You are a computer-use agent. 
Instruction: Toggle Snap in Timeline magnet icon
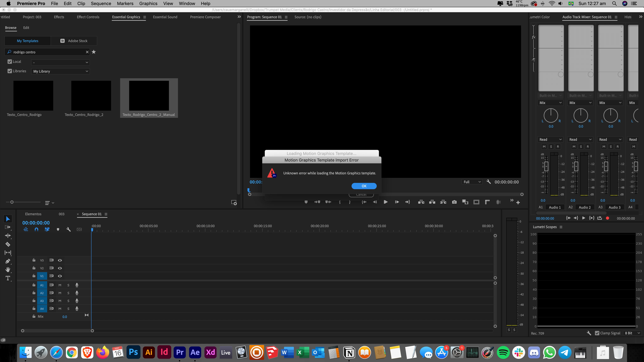click(36, 229)
